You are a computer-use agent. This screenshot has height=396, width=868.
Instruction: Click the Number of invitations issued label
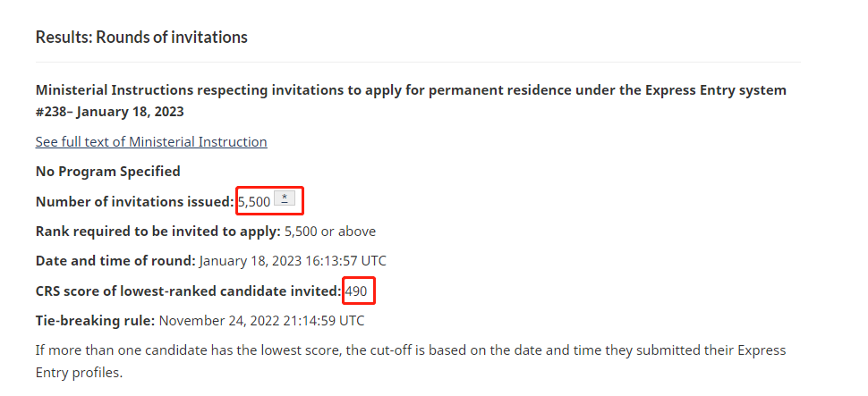134,201
